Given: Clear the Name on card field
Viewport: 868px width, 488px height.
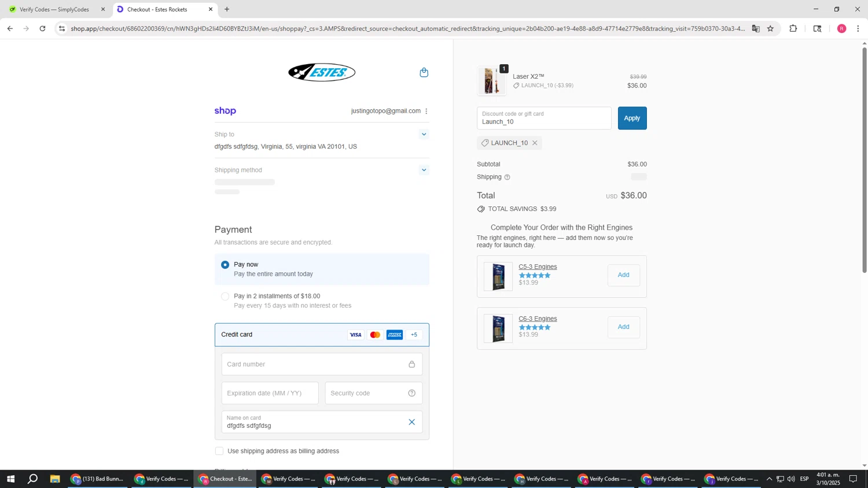Looking at the screenshot, I should [x=412, y=422].
